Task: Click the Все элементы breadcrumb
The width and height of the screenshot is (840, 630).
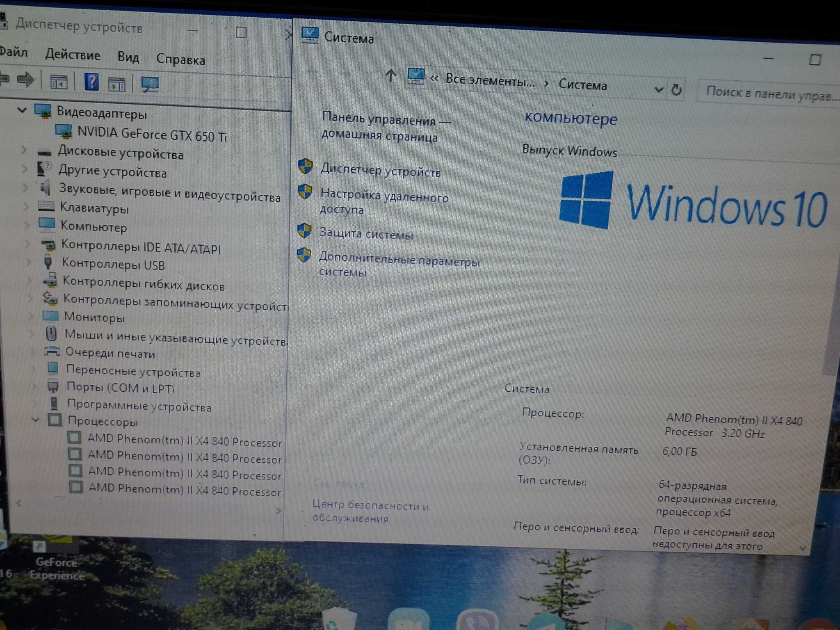Action: (x=490, y=80)
